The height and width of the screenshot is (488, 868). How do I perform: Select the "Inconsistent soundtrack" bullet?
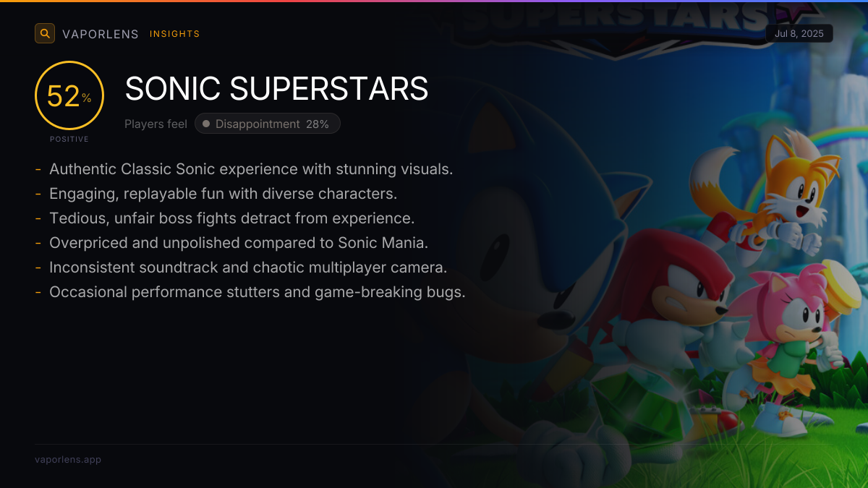(248, 267)
